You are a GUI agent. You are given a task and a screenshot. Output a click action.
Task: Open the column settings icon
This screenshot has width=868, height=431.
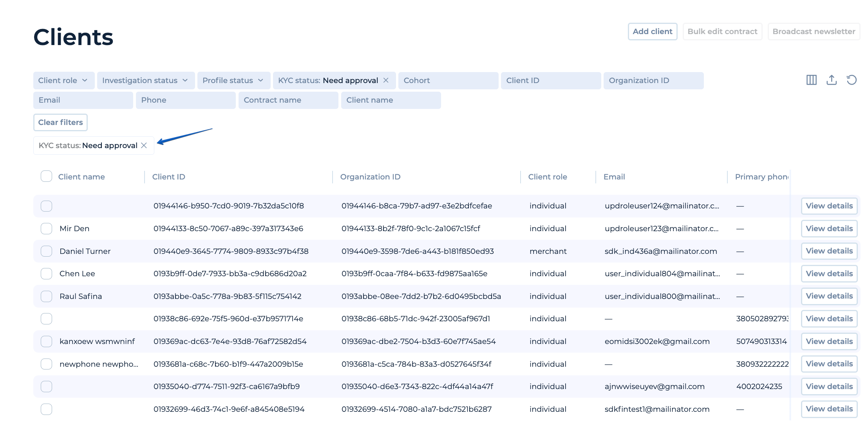(811, 80)
